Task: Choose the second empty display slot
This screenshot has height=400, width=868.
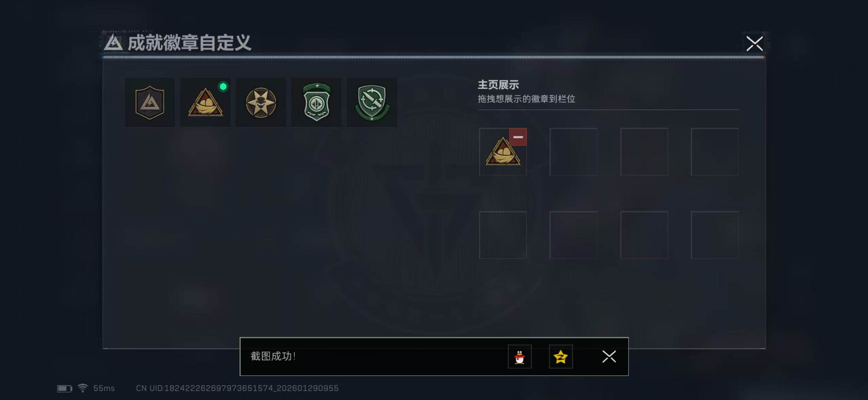Action: (573, 152)
